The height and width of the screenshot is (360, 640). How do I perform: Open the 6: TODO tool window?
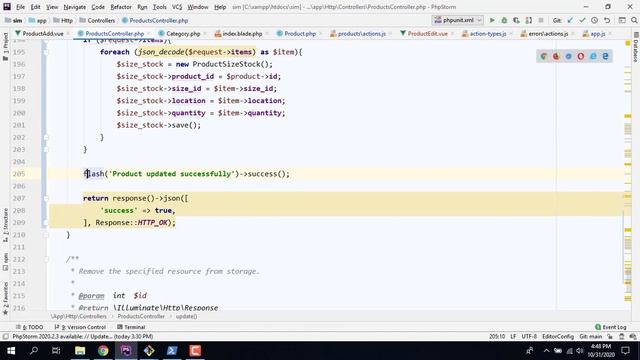(29, 327)
